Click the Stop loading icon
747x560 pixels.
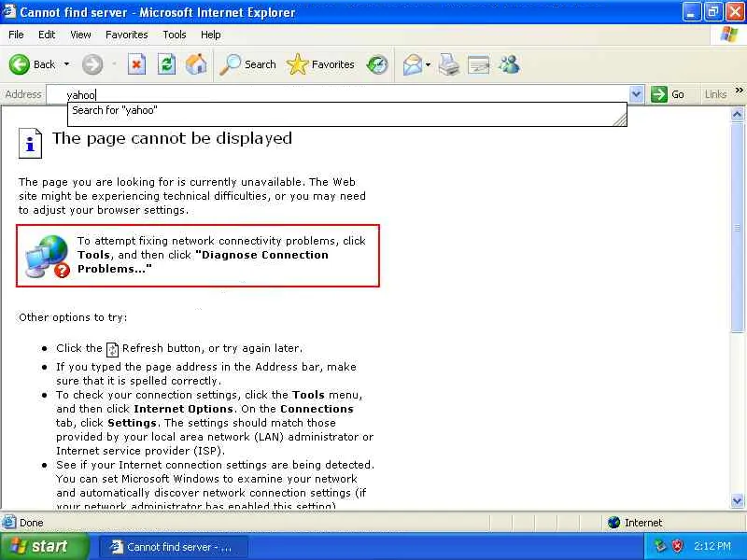(x=136, y=64)
